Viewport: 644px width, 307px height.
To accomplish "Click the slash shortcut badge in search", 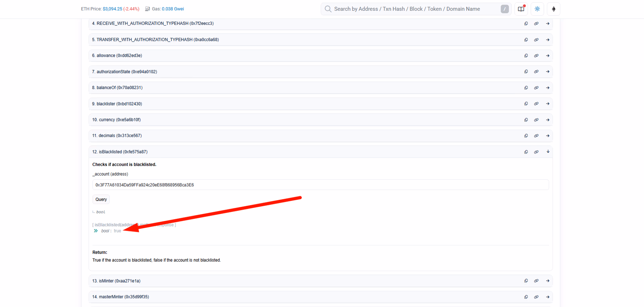I will coord(504,9).
